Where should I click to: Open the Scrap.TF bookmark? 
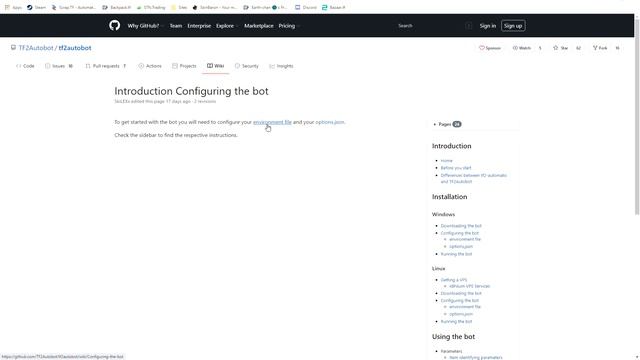coord(74,7)
